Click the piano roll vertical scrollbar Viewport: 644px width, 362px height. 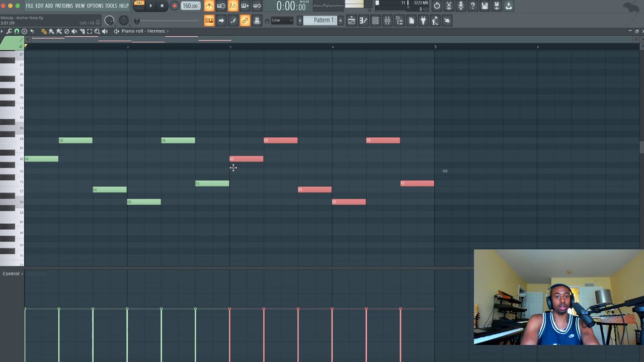pyautogui.click(x=641, y=147)
